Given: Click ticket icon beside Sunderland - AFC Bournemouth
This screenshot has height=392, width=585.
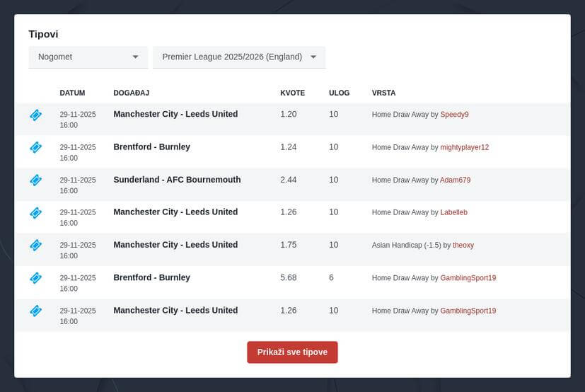Looking at the screenshot, I should pos(36,180).
